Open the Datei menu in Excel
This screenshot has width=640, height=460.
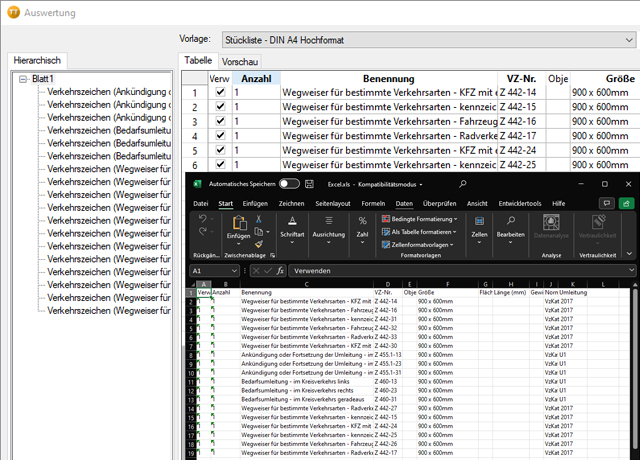(x=201, y=203)
